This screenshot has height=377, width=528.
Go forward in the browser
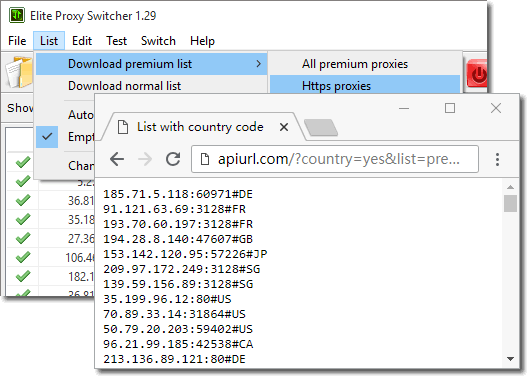(x=145, y=159)
